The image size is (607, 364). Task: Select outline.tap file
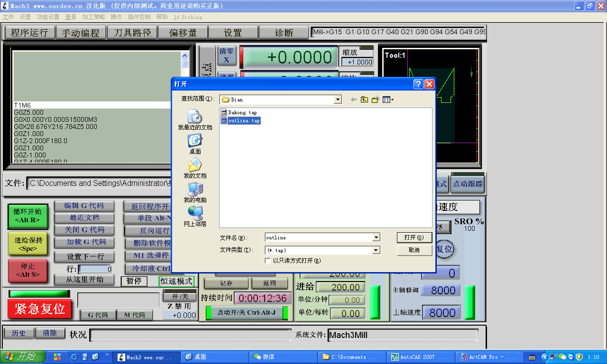[240, 121]
